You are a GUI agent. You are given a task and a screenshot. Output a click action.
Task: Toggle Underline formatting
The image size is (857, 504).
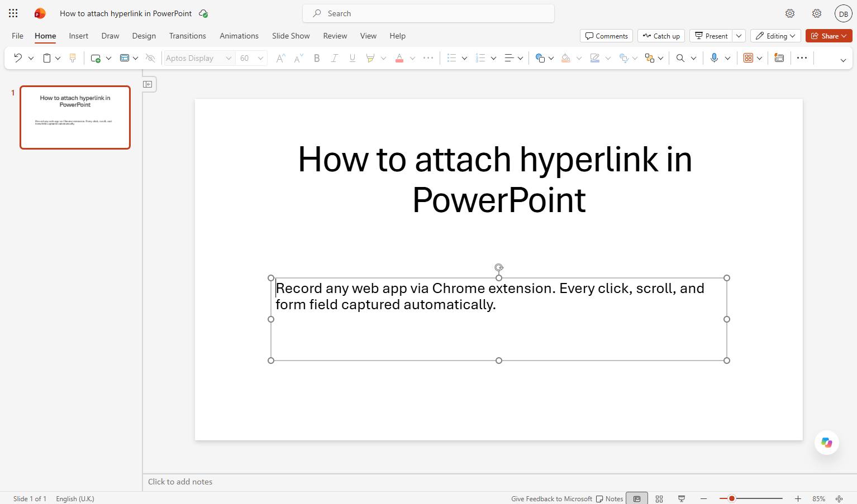352,58
